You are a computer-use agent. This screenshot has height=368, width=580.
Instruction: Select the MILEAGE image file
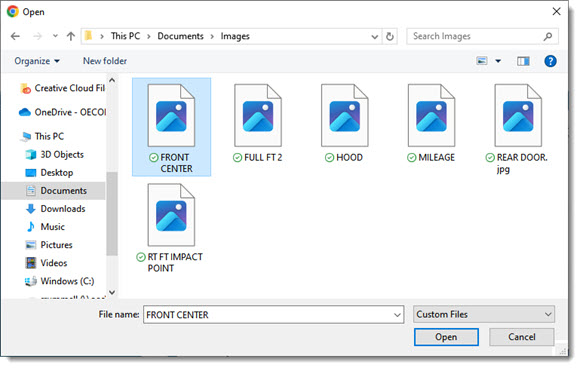click(431, 124)
